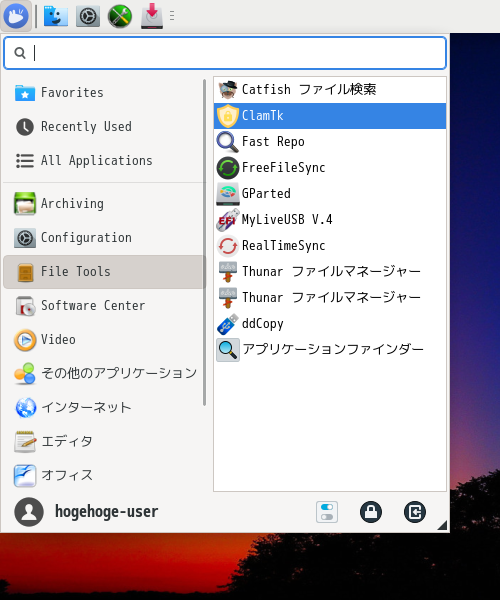500x600 pixels.
Task: Open the Software Center category
Action: [103, 306]
